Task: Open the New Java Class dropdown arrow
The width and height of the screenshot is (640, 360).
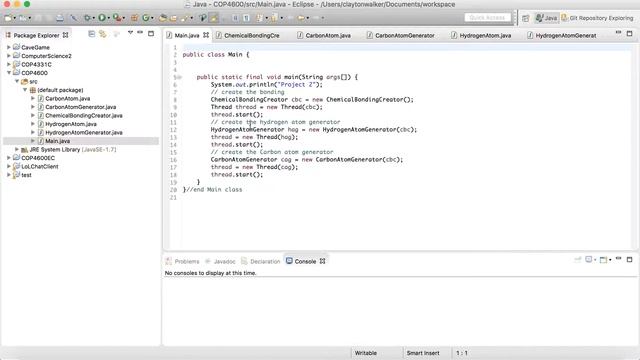Action: click(x=152, y=18)
